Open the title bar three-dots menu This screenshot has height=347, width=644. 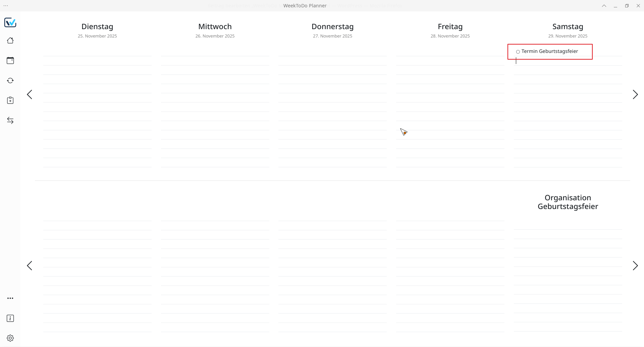pos(6,6)
